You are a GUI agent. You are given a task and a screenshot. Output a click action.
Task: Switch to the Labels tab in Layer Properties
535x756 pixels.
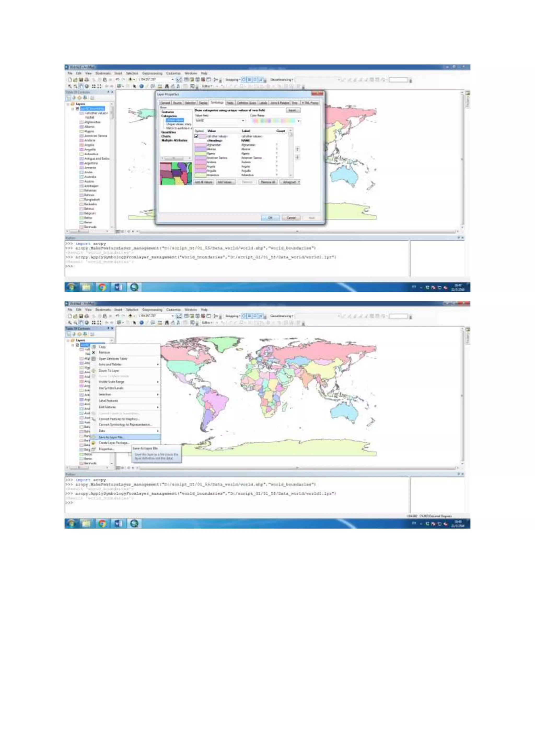pos(263,103)
